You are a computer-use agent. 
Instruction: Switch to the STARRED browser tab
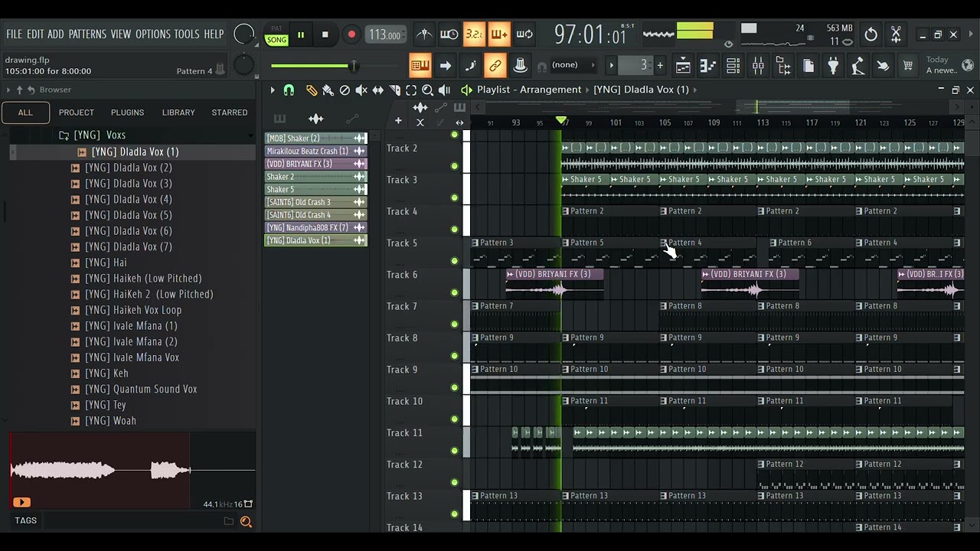pyautogui.click(x=230, y=112)
